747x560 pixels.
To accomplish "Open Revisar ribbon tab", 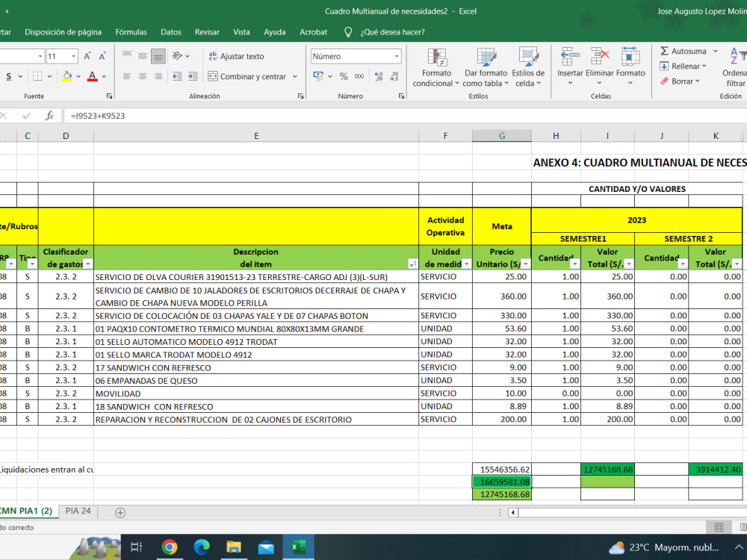I will tap(207, 32).
